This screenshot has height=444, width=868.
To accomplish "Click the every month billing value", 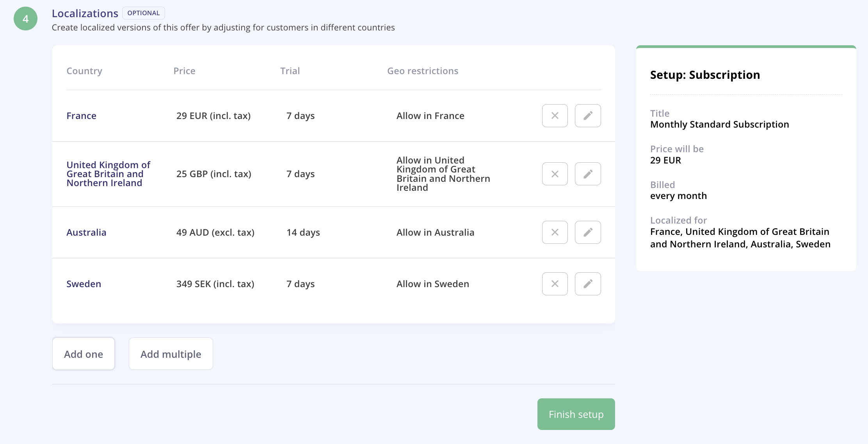I will [x=678, y=196].
